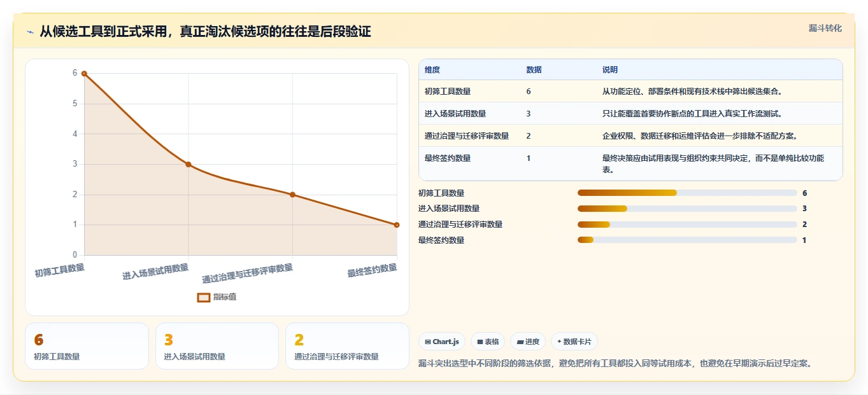Click the table description starting 企业权限
The width and height of the screenshot is (868, 395).
700,136
